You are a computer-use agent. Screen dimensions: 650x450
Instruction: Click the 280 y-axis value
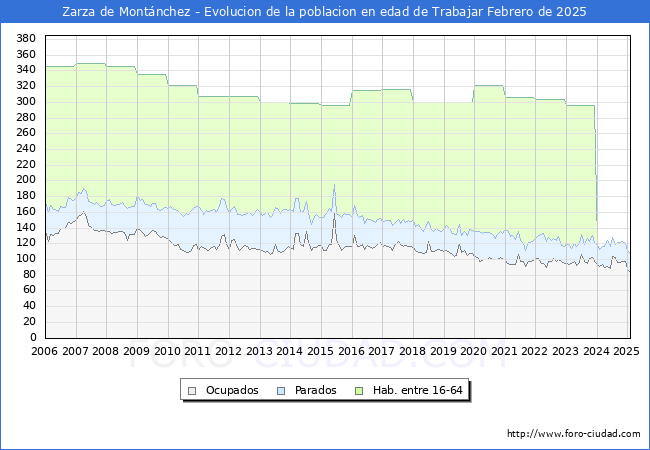coord(26,117)
